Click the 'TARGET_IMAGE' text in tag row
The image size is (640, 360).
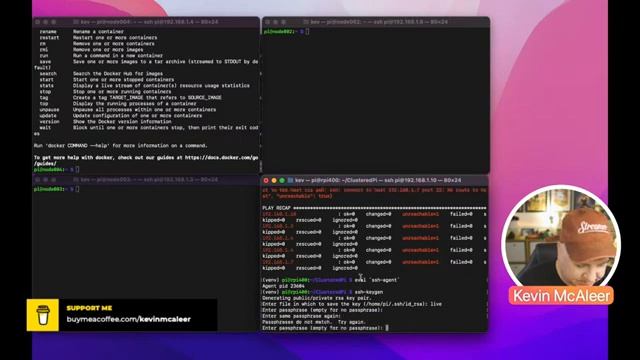click(127, 98)
